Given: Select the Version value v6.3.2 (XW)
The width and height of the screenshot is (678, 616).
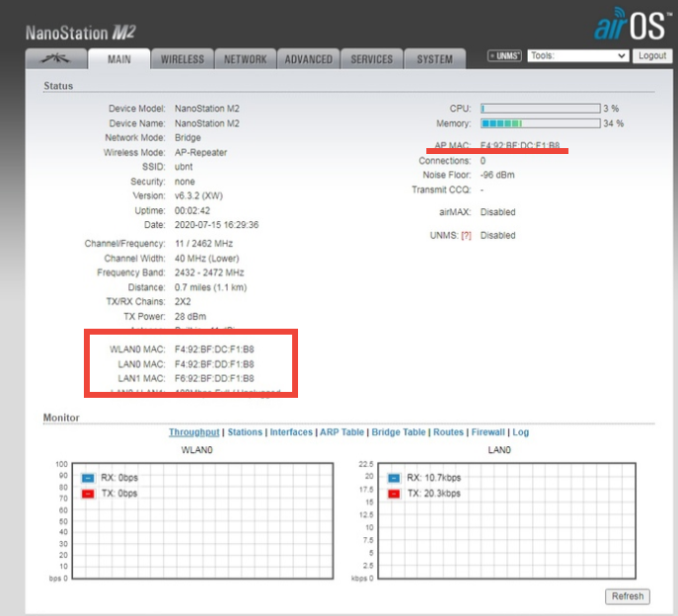Looking at the screenshot, I should (x=198, y=196).
